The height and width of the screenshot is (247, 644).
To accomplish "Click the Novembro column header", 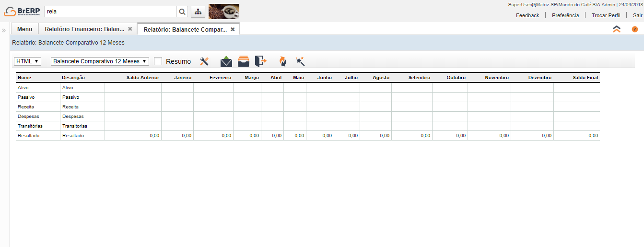I will 497,77.
